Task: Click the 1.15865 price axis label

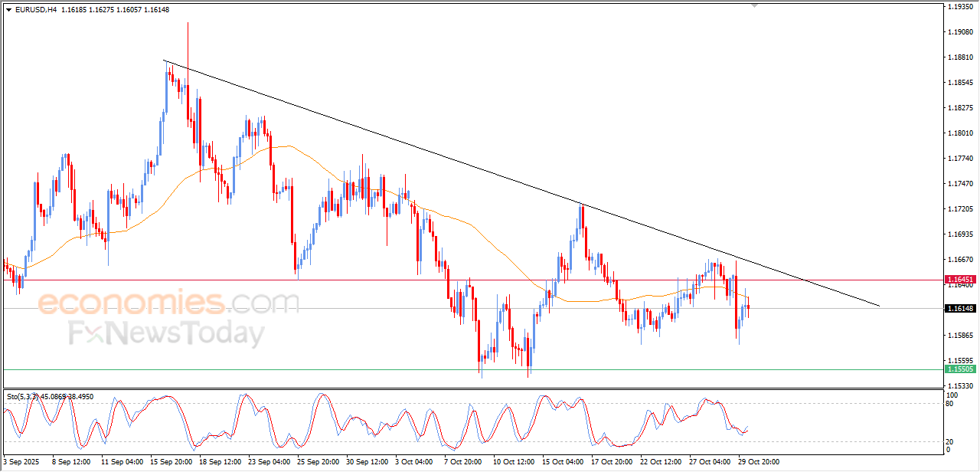Action: pyautogui.click(x=960, y=336)
